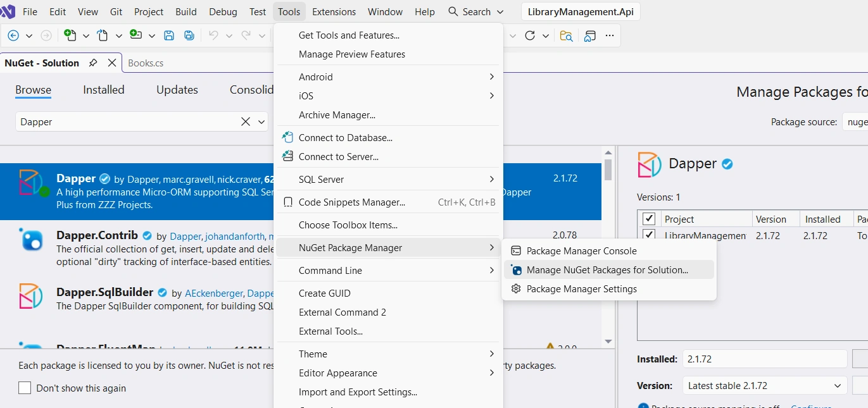The image size is (868, 408).
Task: Click the Connect to Database icon
Action: [287, 137]
